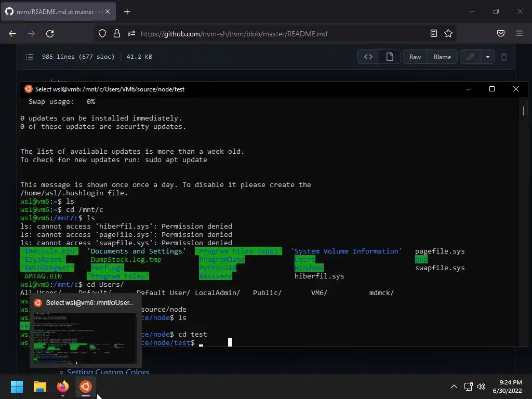Open the 9:24 PM clock calendar
This screenshot has height=399, width=532.
pyautogui.click(x=507, y=387)
